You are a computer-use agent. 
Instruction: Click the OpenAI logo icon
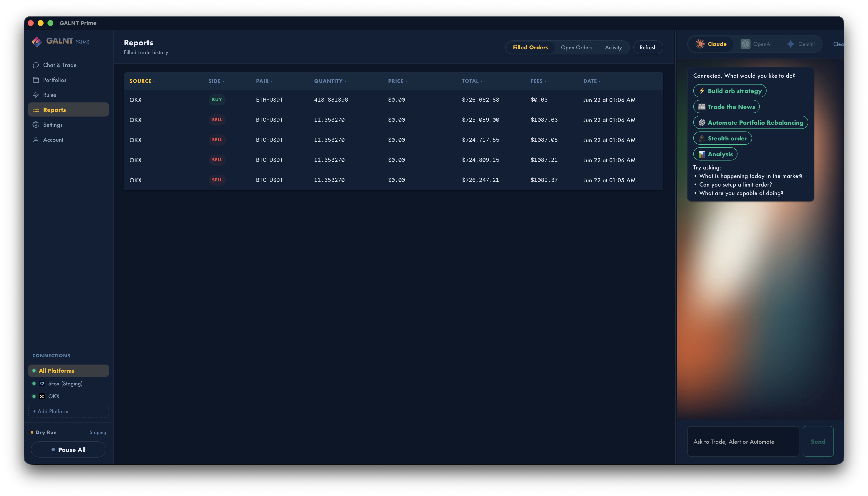(x=745, y=44)
